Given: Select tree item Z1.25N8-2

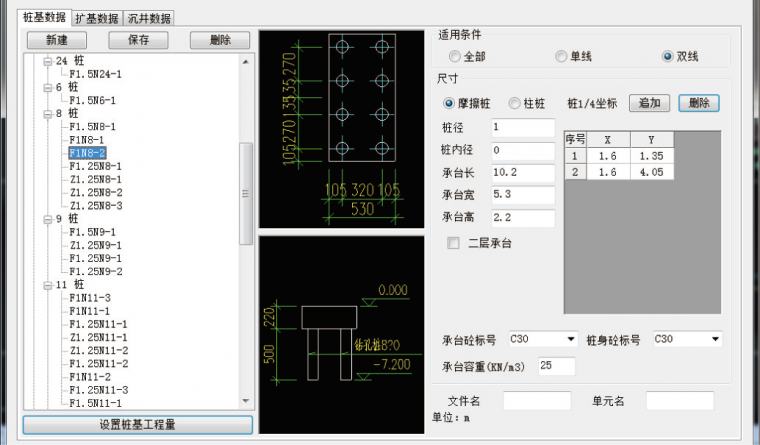Looking at the screenshot, I should point(95,192).
